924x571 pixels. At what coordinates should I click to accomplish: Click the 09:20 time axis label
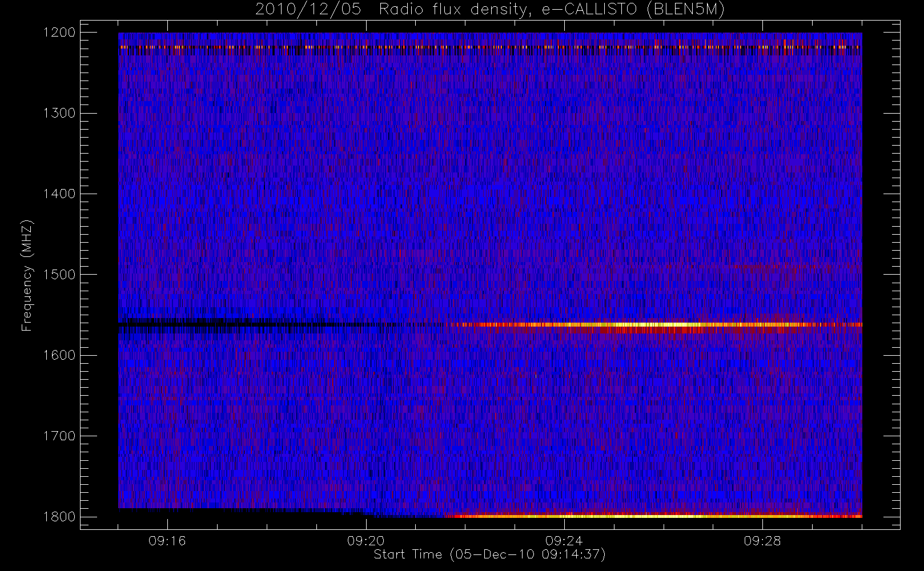365,541
